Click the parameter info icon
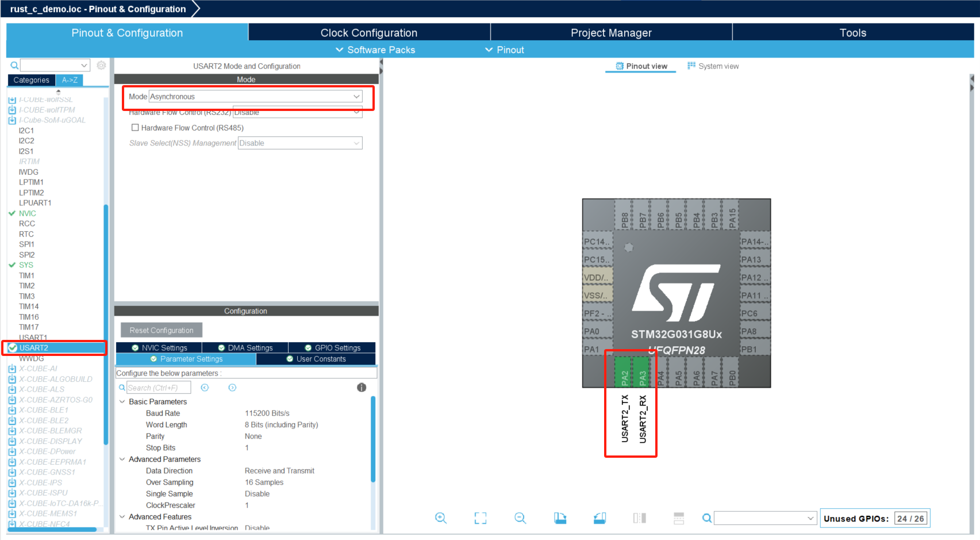 tap(362, 388)
